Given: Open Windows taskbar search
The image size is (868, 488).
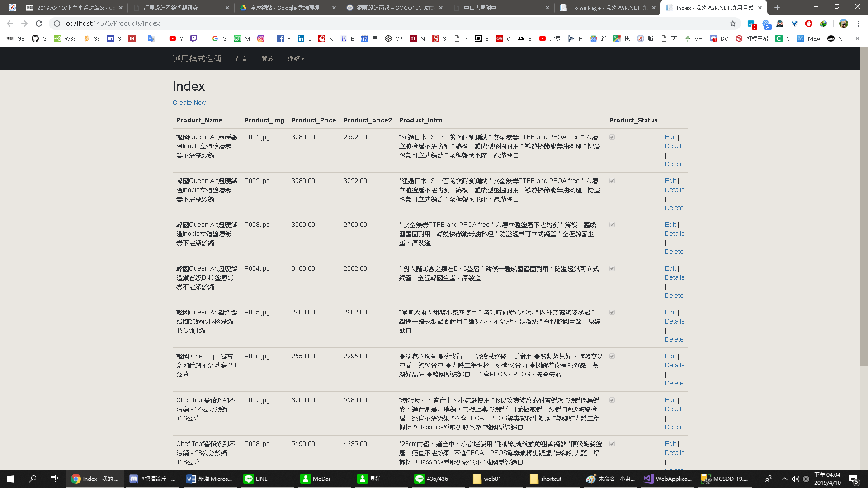Looking at the screenshot, I should point(33,479).
